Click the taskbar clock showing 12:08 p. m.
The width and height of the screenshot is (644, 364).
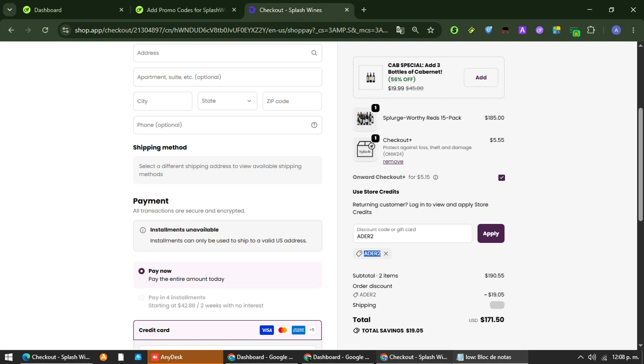[x=626, y=357]
